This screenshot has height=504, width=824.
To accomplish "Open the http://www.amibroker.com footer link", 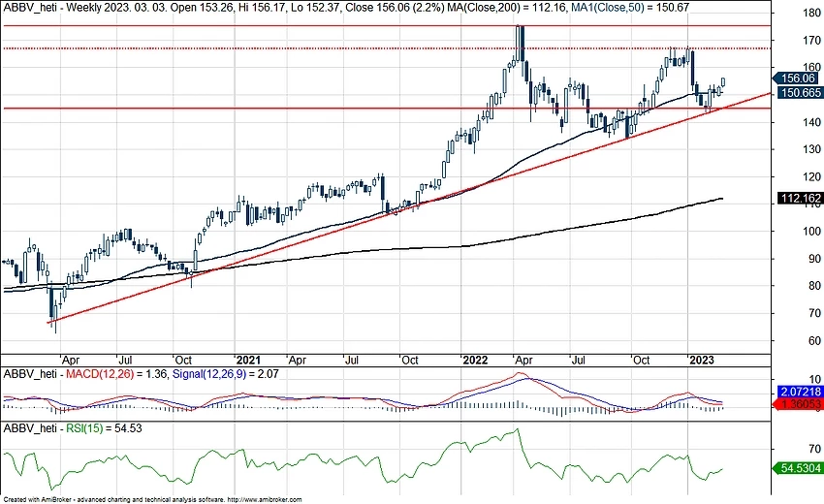I will (x=265, y=500).
